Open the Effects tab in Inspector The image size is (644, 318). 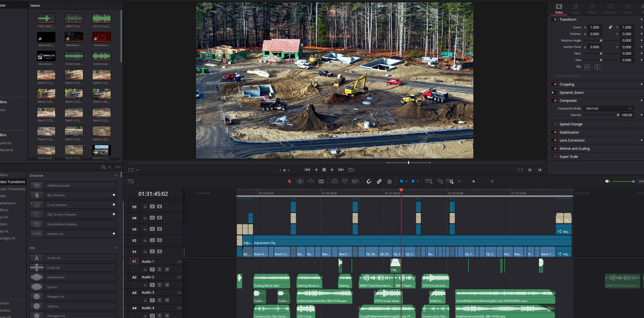[592, 9]
